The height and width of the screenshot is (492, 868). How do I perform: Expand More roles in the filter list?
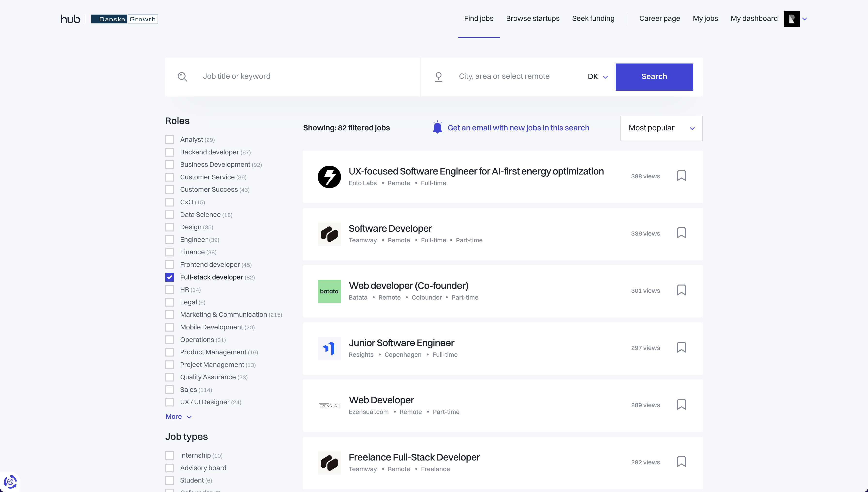click(x=178, y=417)
